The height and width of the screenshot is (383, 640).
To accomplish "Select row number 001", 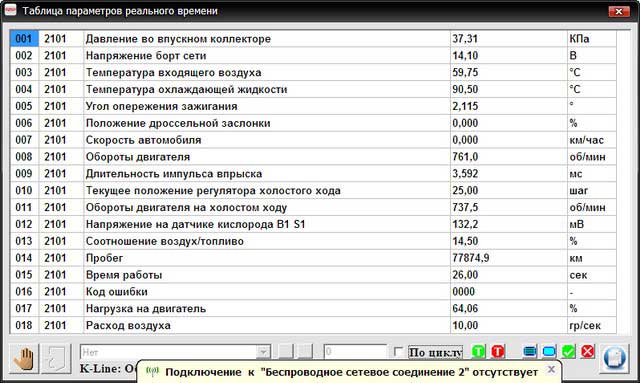I will pos(24,39).
